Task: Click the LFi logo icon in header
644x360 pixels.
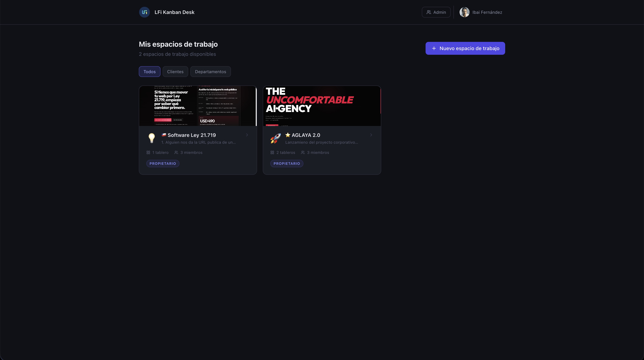Action: (144, 12)
